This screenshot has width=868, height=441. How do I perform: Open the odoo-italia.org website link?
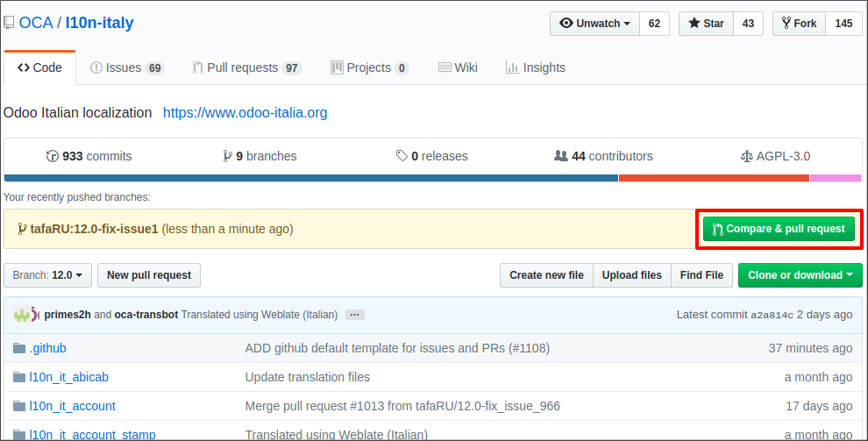click(245, 112)
